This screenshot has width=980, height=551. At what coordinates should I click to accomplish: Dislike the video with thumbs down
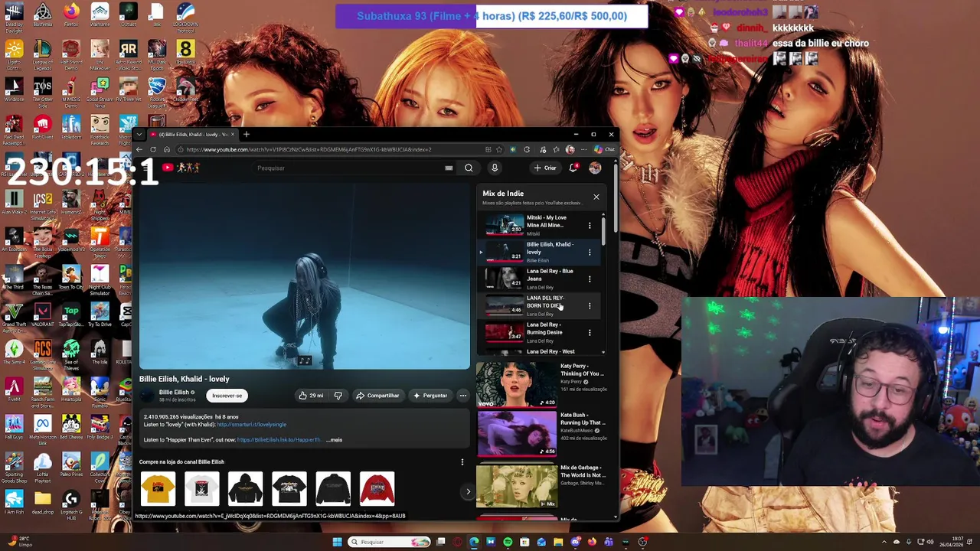(x=338, y=396)
